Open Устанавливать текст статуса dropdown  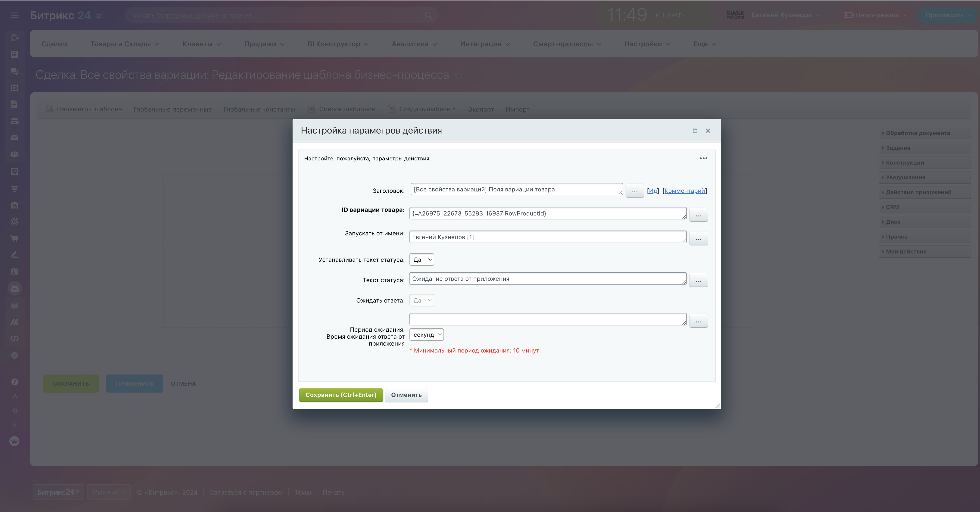tap(421, 260)
